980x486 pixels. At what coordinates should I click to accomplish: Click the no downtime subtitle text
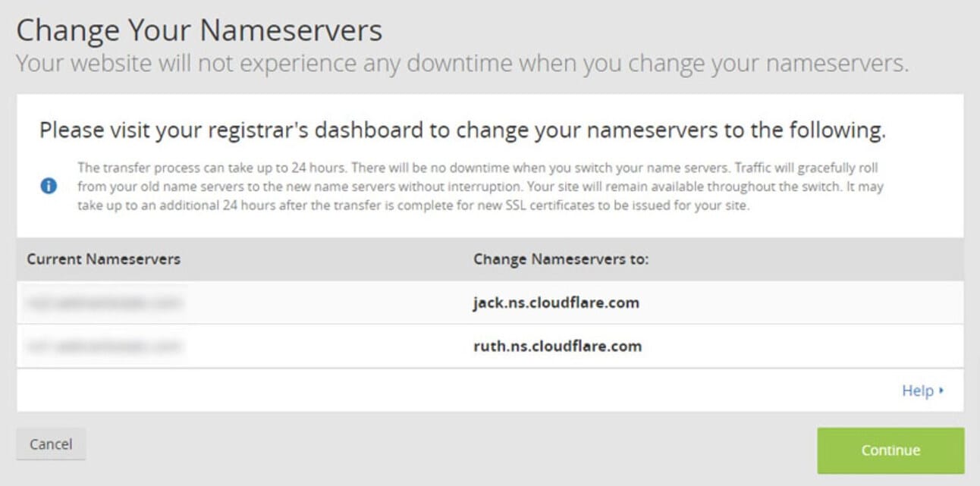pos(462,63)
